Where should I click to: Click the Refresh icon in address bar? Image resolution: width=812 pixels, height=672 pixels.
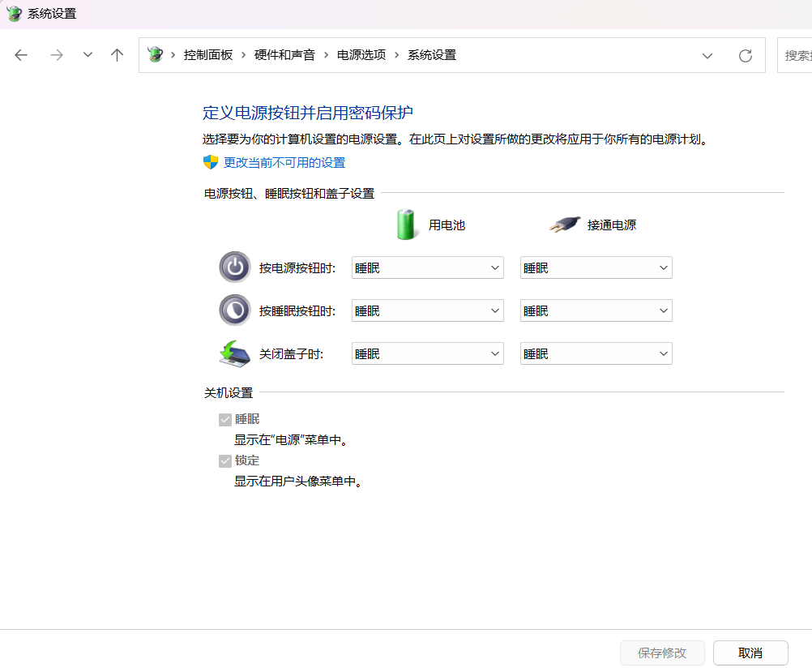click(x=745, y=55)
